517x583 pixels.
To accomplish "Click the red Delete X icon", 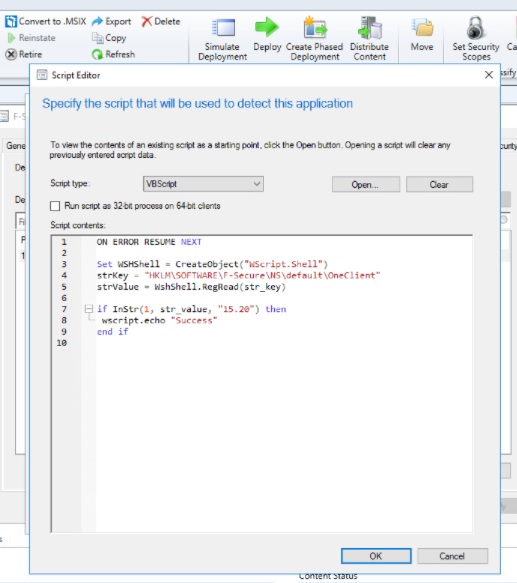I will [x=147, y=22].
